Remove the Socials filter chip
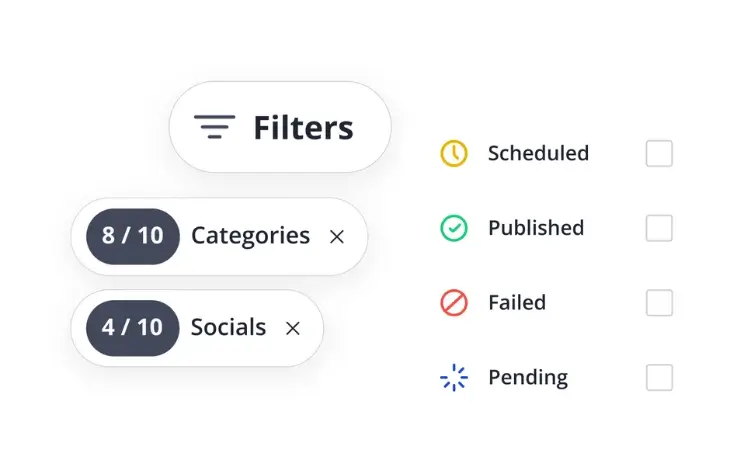744x474 pixels. pos(293,328)
